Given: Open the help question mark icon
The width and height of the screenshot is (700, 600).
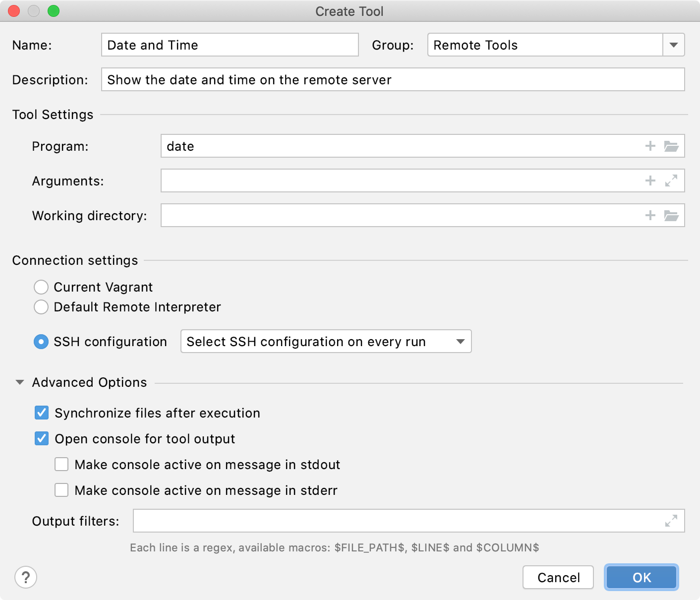Looking at the screenshot, I should pyautogui.click(x=26, y=577).
